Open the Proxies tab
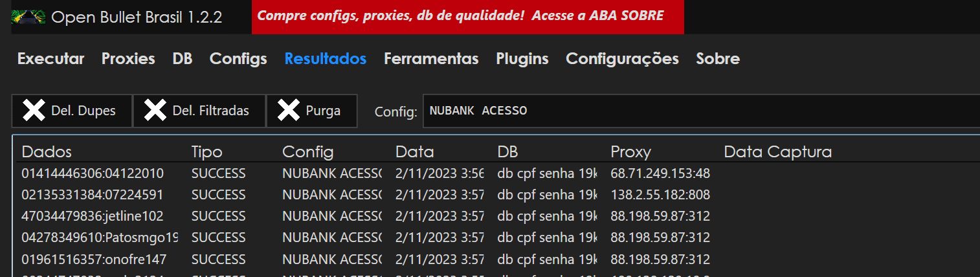This screenshot has height=277, width=980. pos(128,59)
